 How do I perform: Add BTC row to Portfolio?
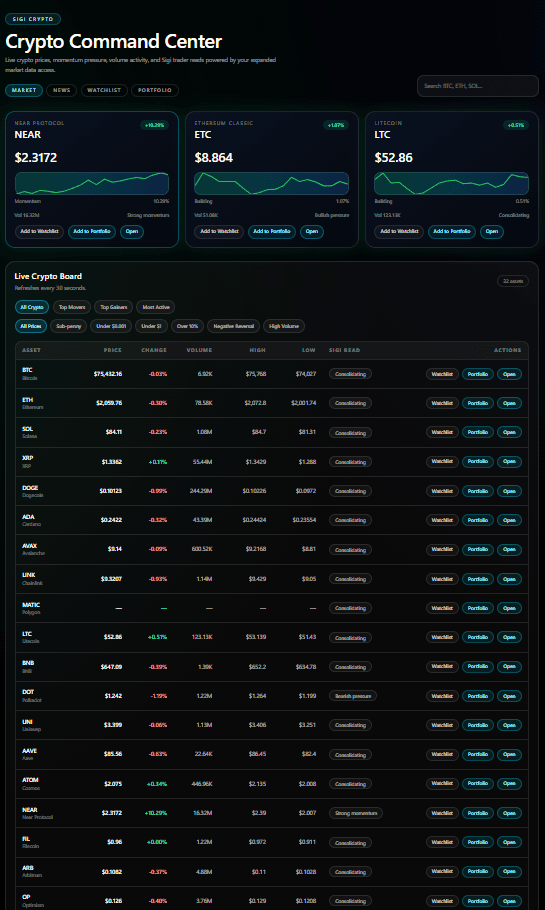click(478, 374)
